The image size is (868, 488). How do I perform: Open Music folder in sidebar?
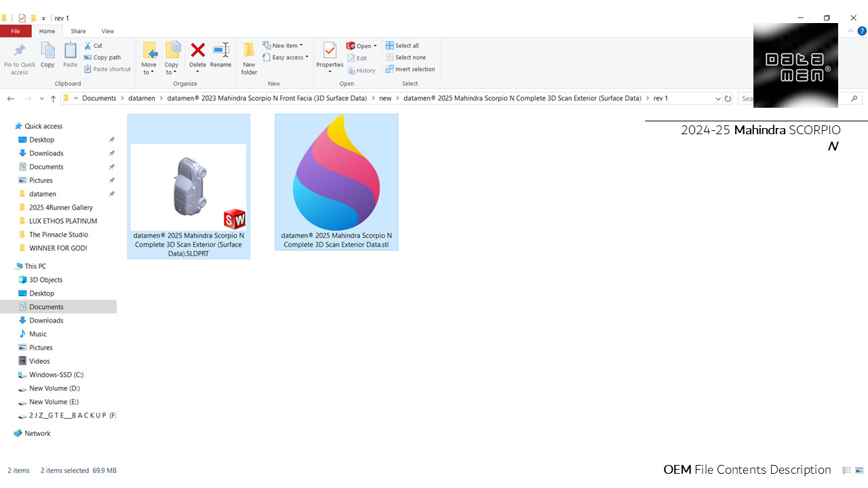point(38,334)
